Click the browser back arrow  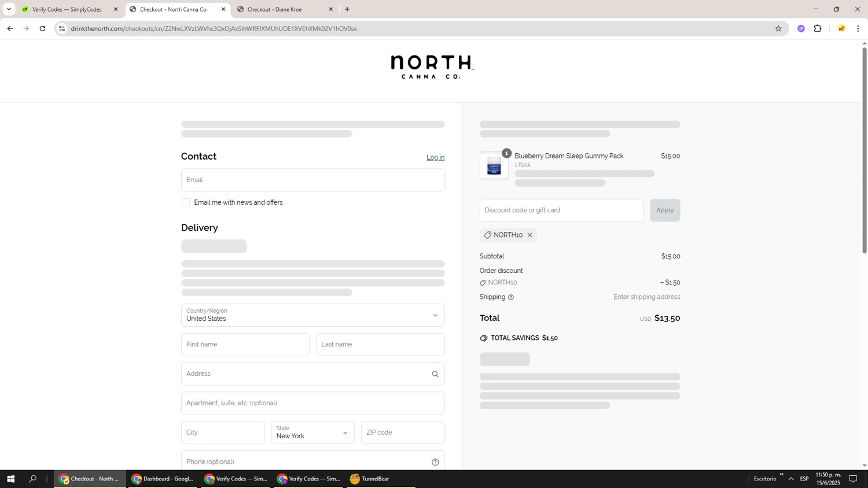(10, 28)
